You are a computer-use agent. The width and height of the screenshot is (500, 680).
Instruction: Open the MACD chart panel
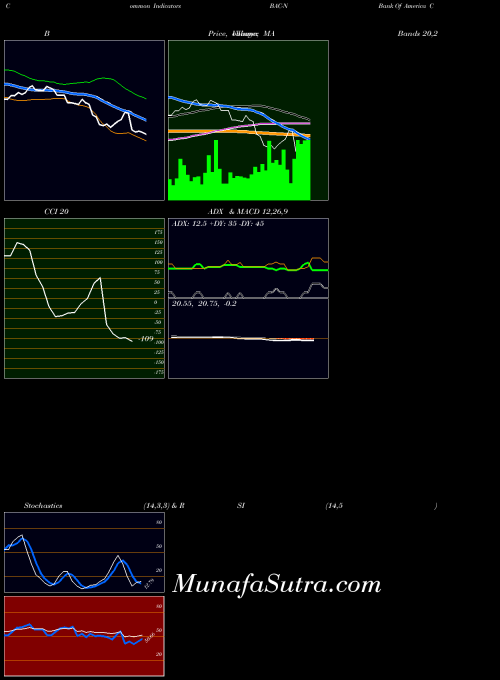248,338
